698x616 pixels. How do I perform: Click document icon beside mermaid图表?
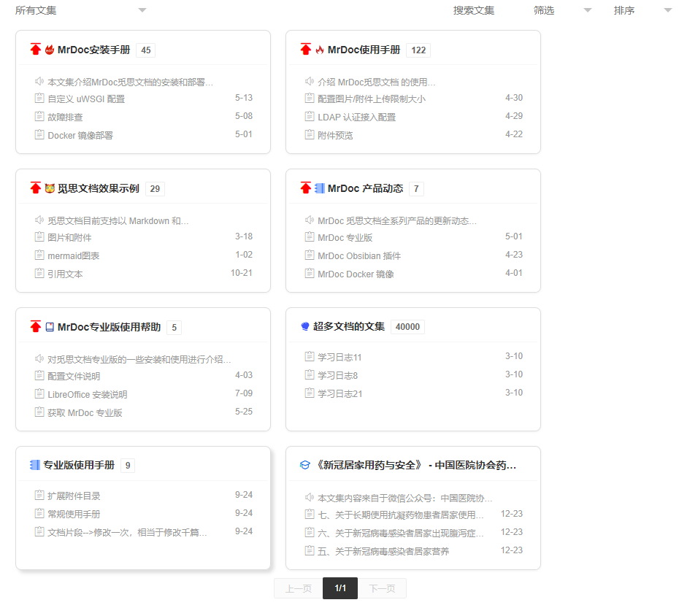coord(39,255)
